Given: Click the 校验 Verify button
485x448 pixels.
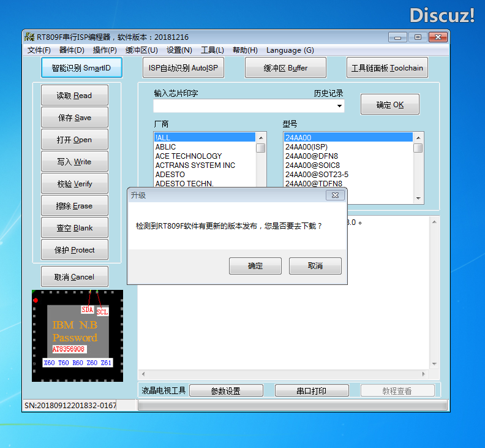Looking at the screenshot, I should [75, 183].
